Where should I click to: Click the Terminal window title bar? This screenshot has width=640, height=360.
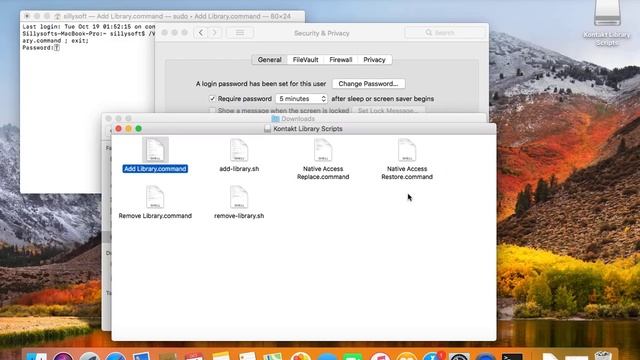tap(162, 16)
